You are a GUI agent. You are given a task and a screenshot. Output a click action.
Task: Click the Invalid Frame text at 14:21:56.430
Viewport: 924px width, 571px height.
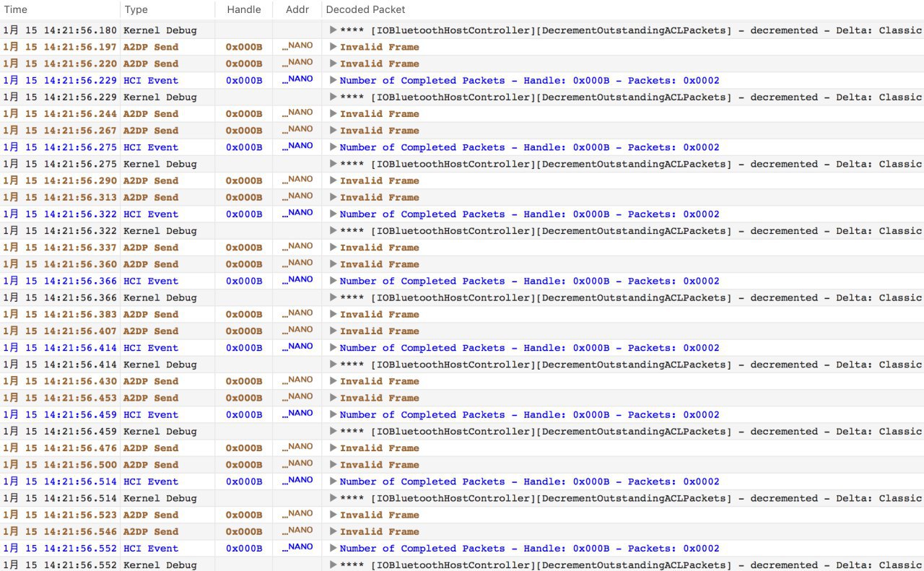(x=380, y=381)
